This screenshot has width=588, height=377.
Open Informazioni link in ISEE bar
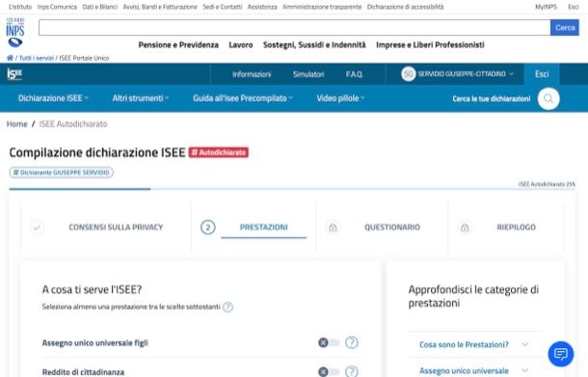pyautogui.click(x=252, y=74)
